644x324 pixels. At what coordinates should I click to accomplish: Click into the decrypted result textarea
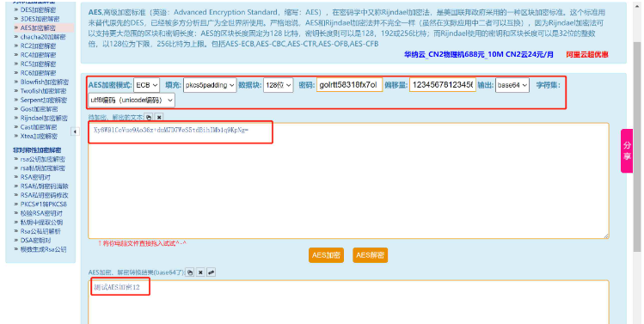(x=348, y=303)
